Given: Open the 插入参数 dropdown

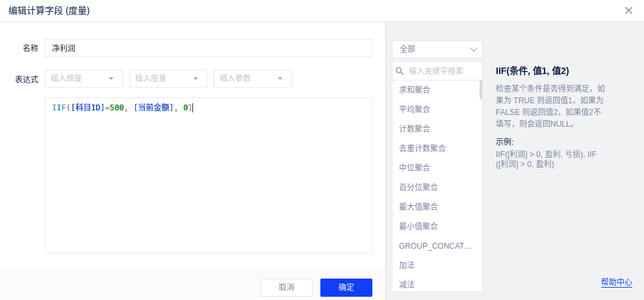Looking at the screenshot, I should tap(252, 79).
